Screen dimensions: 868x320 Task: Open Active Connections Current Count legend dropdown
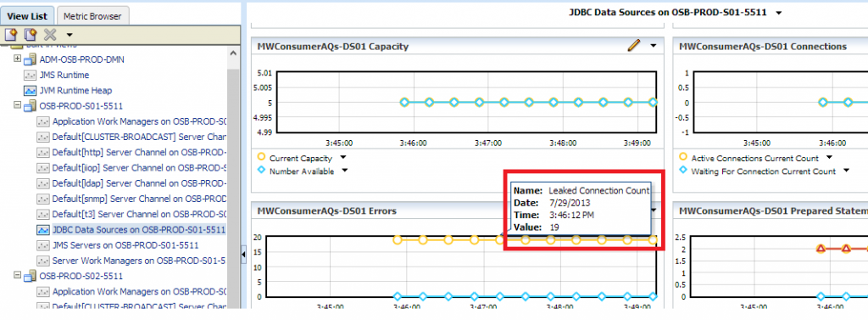[x=829, y=158]
